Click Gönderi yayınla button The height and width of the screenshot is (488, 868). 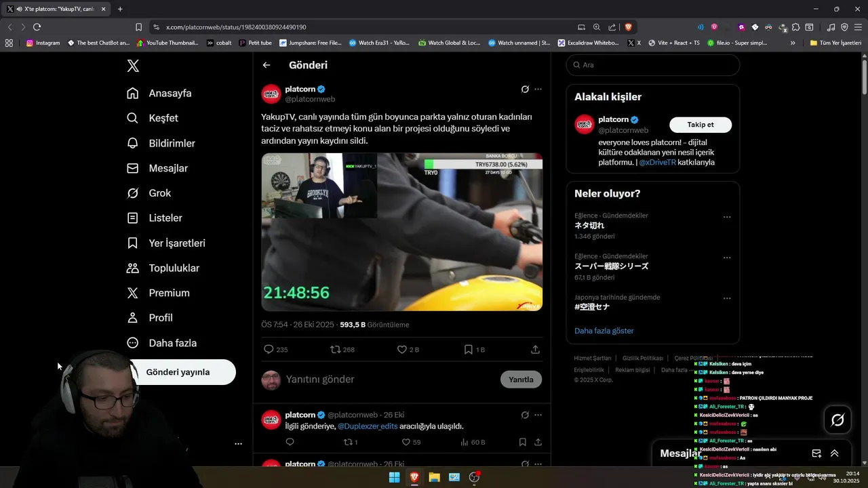point(178,372)
